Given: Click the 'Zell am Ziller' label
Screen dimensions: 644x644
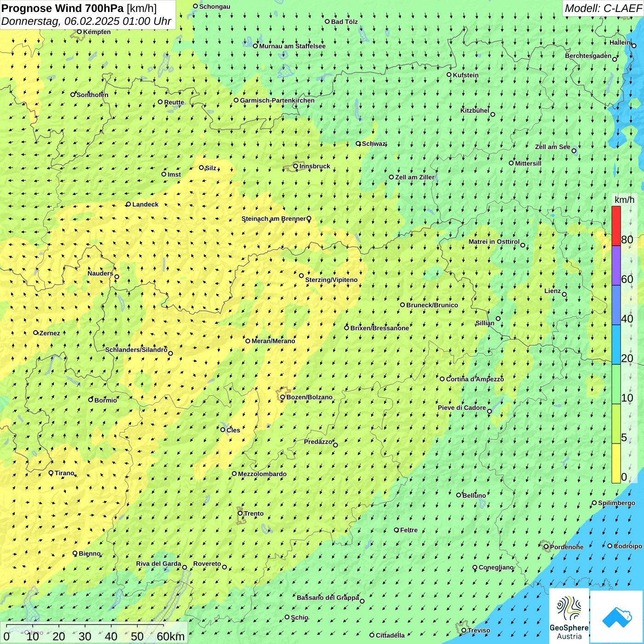Looking at the screenshot, I should click(415, 177).
